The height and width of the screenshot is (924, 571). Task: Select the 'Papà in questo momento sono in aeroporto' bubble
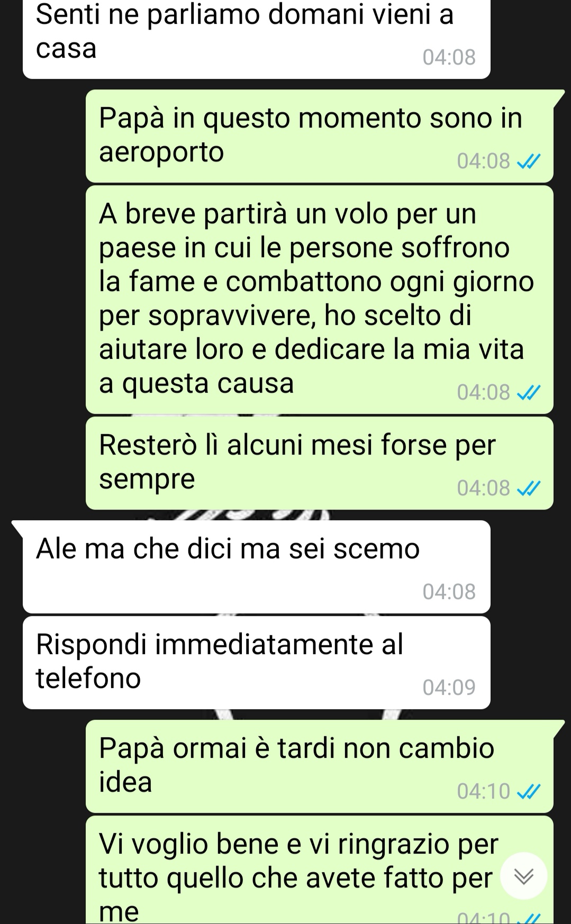[320, 136]
